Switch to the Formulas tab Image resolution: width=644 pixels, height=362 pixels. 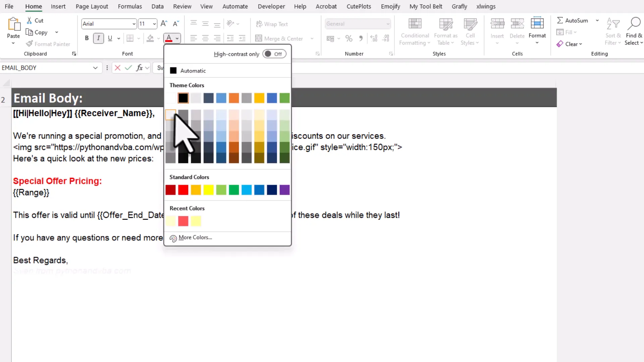click(130, 6)
